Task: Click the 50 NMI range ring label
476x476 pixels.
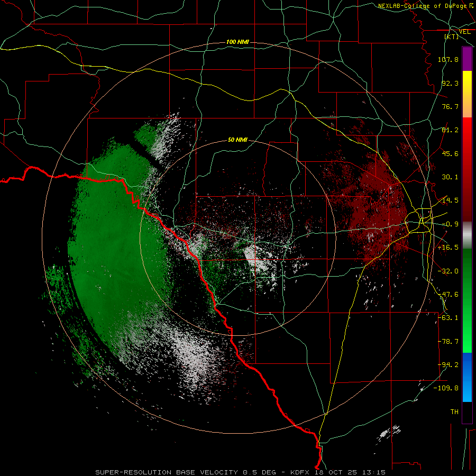Action: (237, 140)
